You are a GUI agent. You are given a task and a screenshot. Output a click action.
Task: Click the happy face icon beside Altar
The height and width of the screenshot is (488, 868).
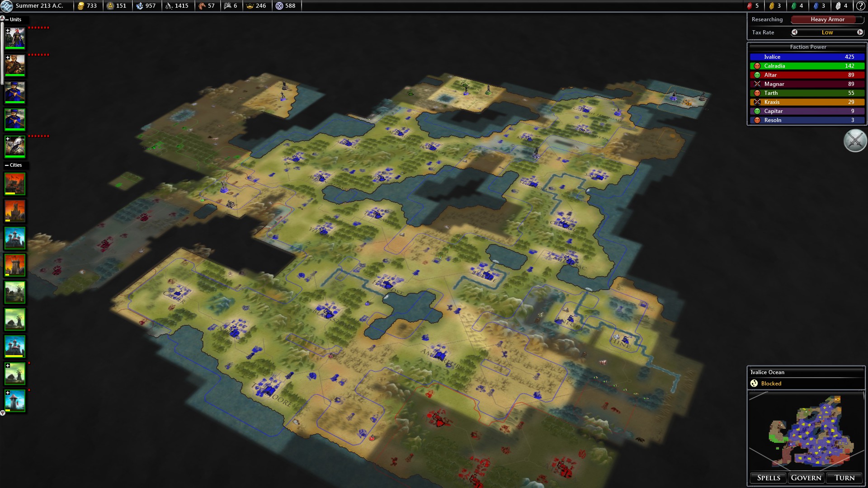click(757, 75)
